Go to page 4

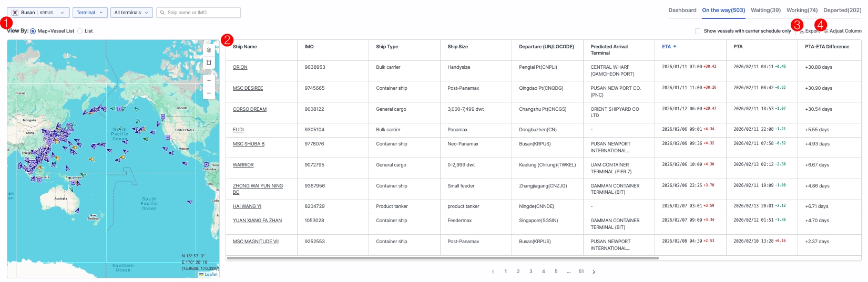click(x=543, y=272)
